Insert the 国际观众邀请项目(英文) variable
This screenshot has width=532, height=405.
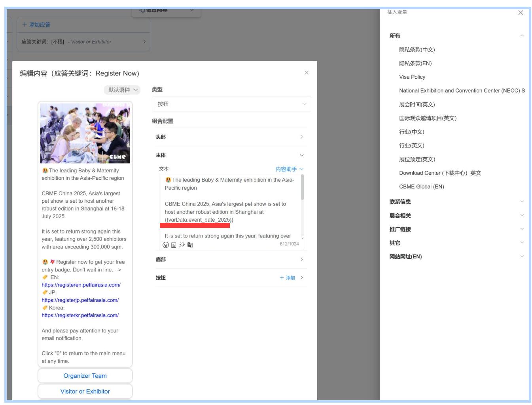point(428,118)
